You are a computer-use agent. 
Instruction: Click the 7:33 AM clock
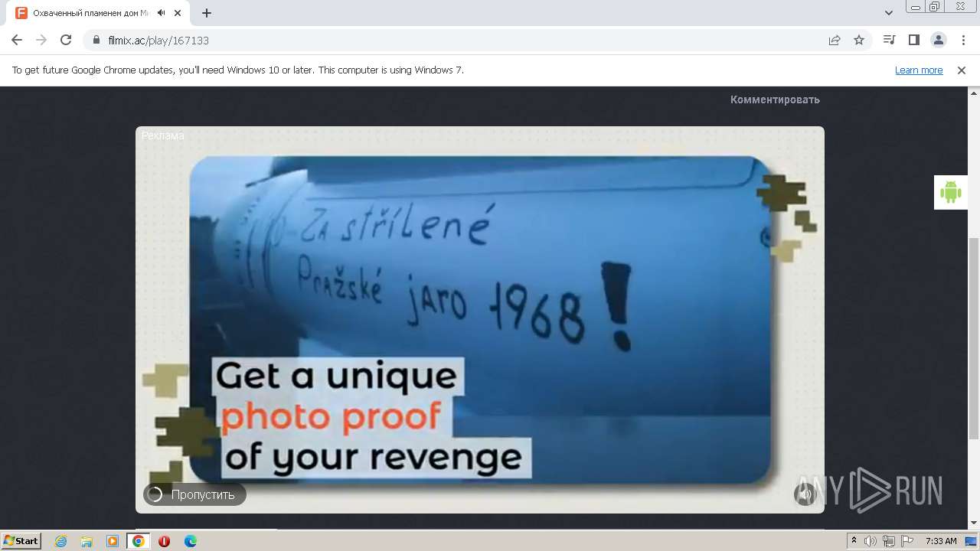(x=941, y=540)
